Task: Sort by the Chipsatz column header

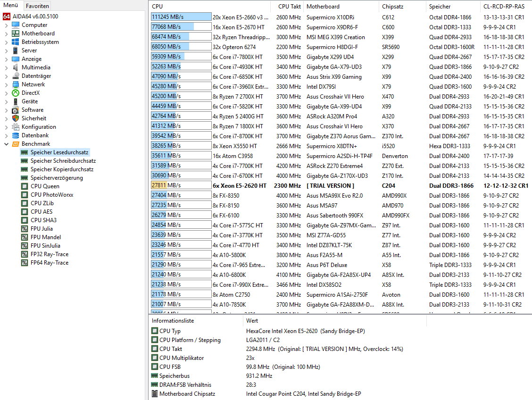Action: coord(402,7)
